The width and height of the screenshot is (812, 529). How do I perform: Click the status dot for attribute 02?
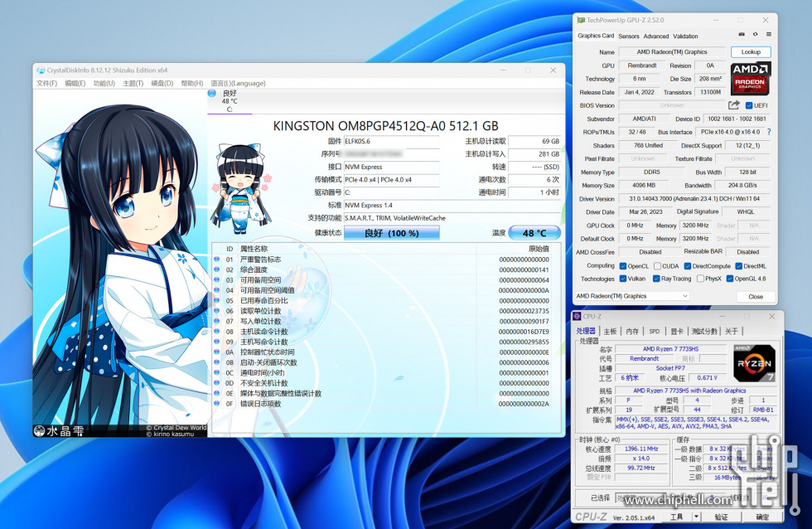point(216,269)
